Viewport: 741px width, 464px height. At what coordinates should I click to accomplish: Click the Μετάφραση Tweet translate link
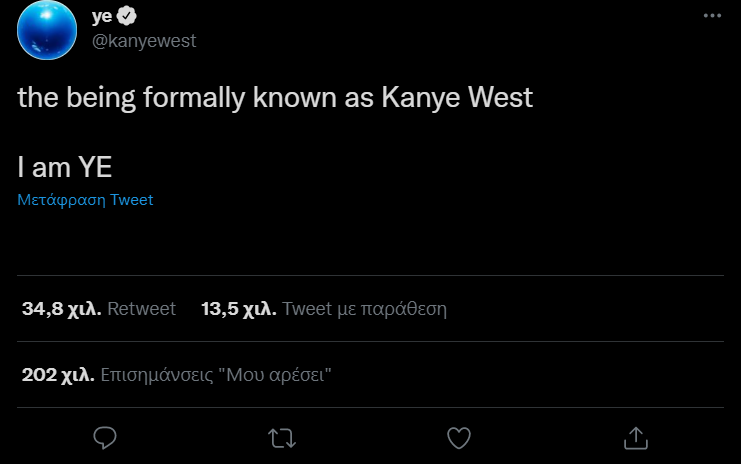pyautogui.click(x=85, y=200)
